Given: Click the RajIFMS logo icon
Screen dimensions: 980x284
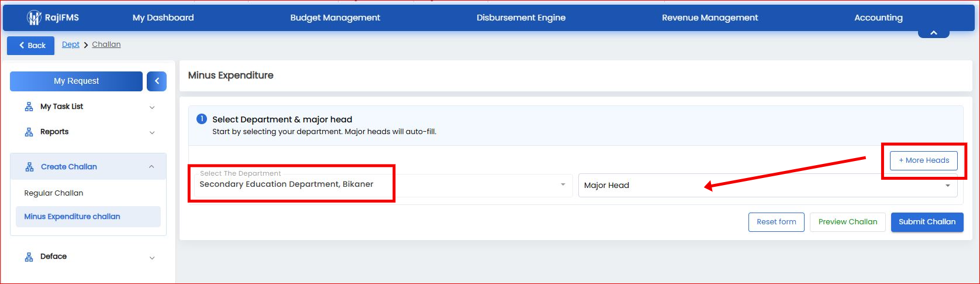Looking at the screenshot, I should coord(34,18).
